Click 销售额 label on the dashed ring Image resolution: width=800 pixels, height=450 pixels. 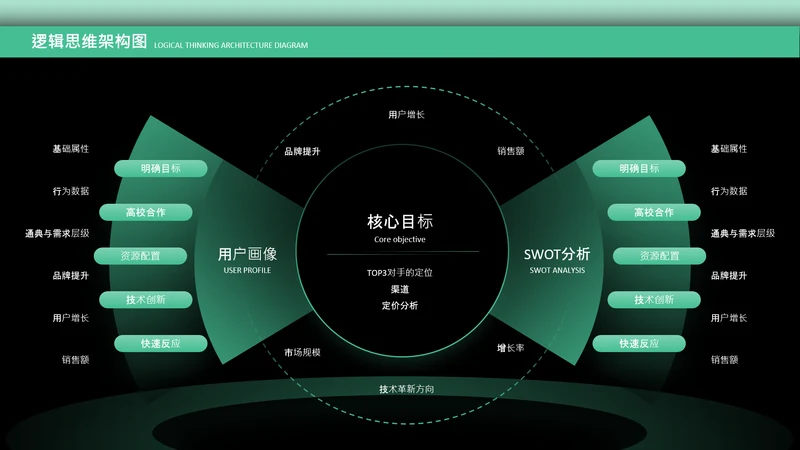511,151
